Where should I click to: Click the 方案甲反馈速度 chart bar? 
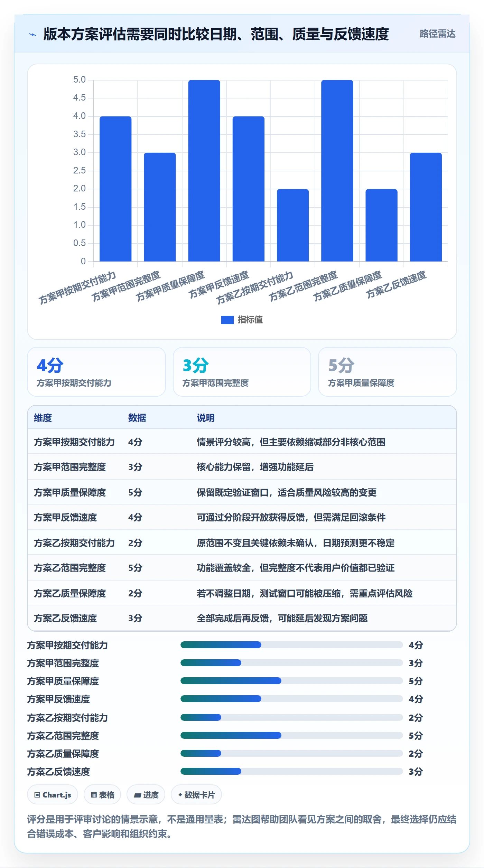click(x=249, y=189)
